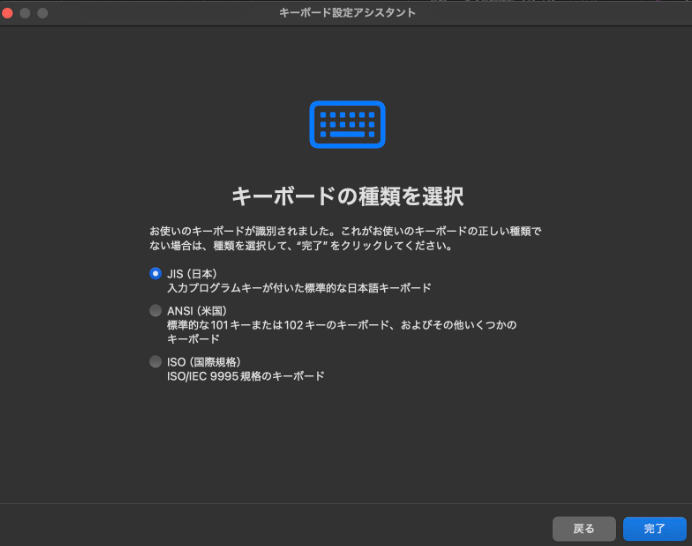Image resolution: width=692 pixels, height=546 pixels.
Task: Click the "JIS (日本)" label text
Action: pyautogui.click(x=192, y=273)
